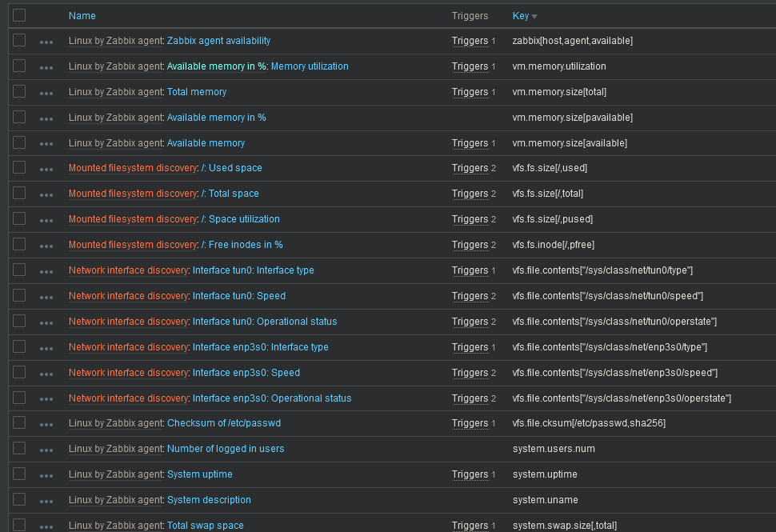
Task: Expand Triggers list for /: Total space
Action: point(470,194)
